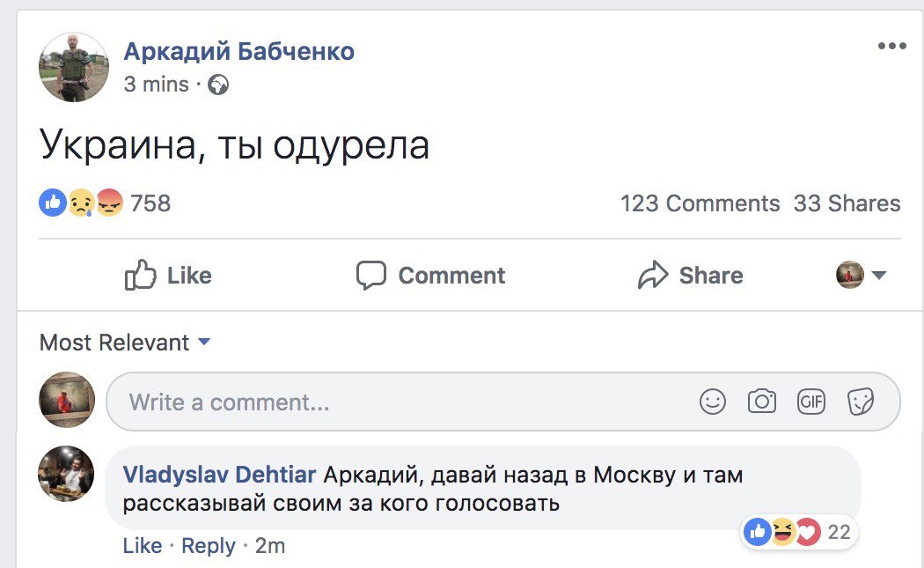The image size is (924, 568).
Task: View reactions on Vladyslav Dehtiar's comment
Action: tap(797, 532)
